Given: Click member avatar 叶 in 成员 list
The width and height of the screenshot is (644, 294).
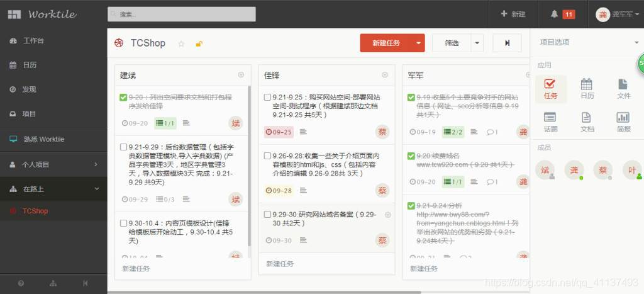Looking at the screenshot, I should click(x=631, y=170).
